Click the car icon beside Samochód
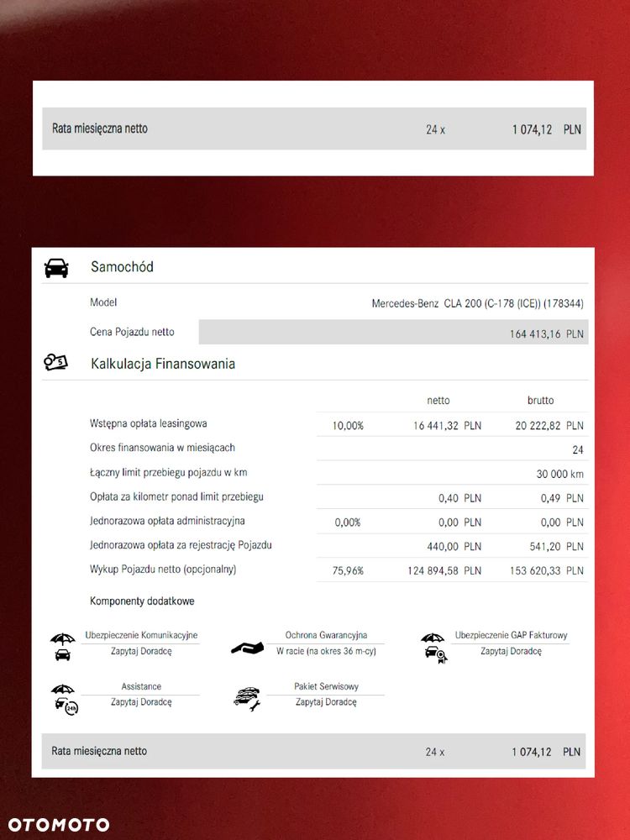630x840 pixels. 56,268
